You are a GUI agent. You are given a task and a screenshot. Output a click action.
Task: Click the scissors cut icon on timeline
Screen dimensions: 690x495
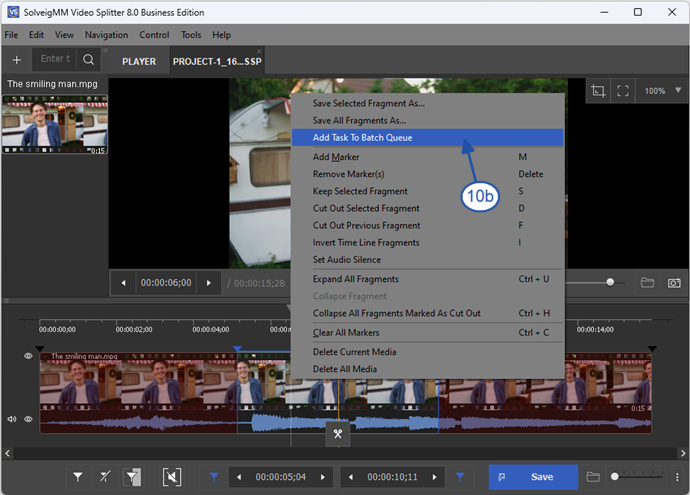(338, 434)
